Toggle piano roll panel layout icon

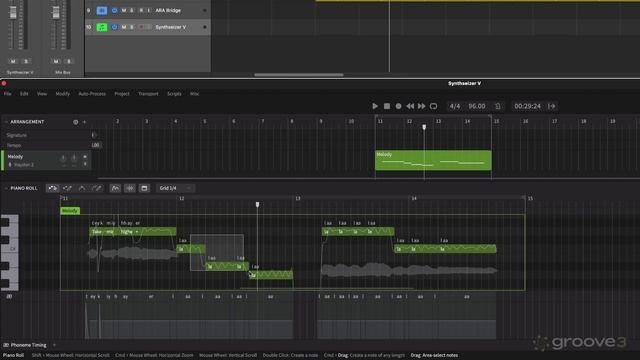click(x=144, y=188)
